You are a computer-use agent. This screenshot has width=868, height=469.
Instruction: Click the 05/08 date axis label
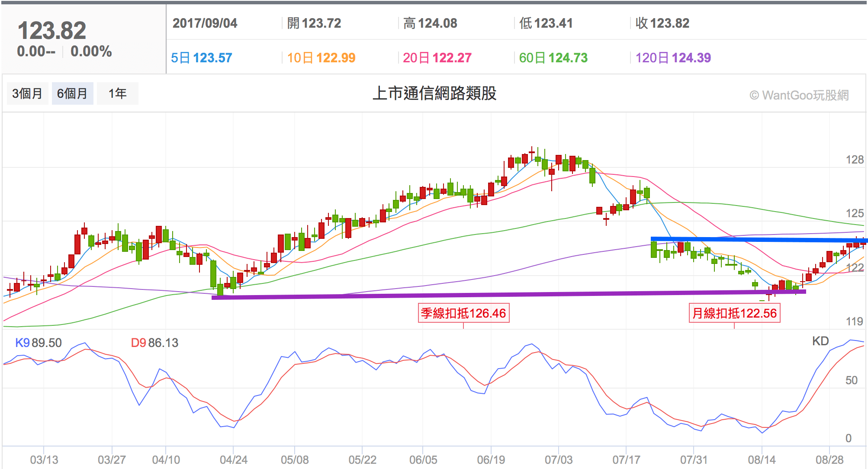click(295, 459)
